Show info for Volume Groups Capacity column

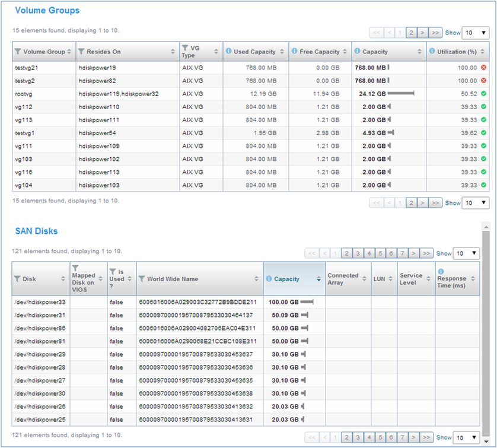357,51
